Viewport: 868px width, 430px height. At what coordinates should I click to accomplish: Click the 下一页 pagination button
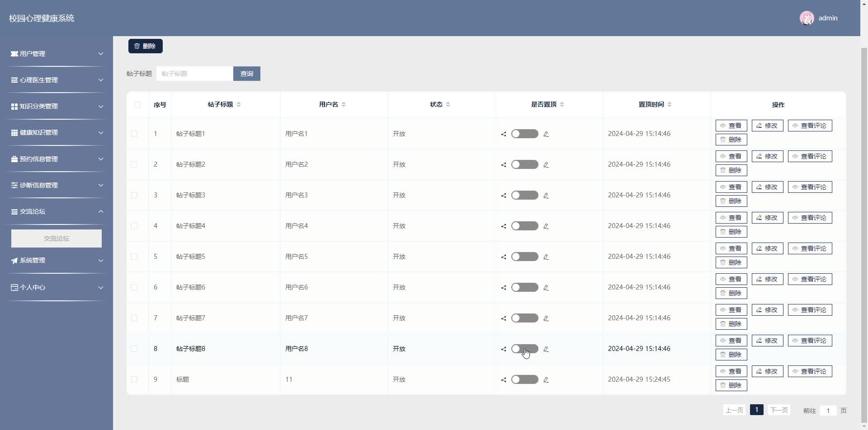tap(779, 410)
